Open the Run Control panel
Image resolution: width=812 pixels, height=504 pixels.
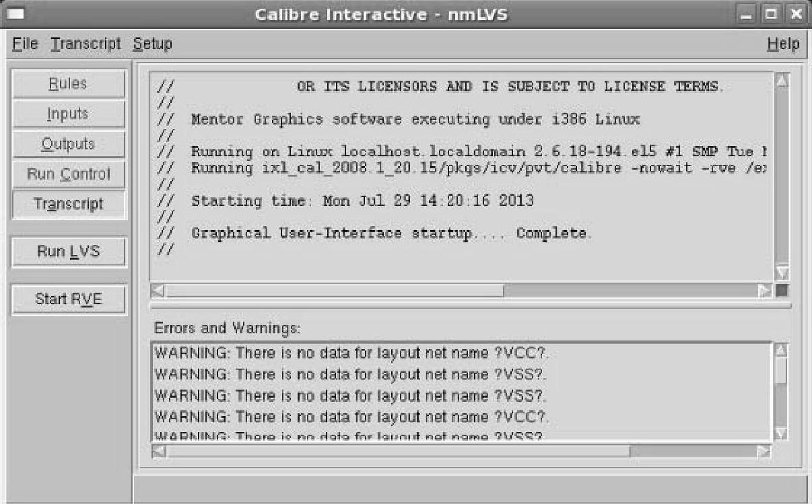coord(69,174)
